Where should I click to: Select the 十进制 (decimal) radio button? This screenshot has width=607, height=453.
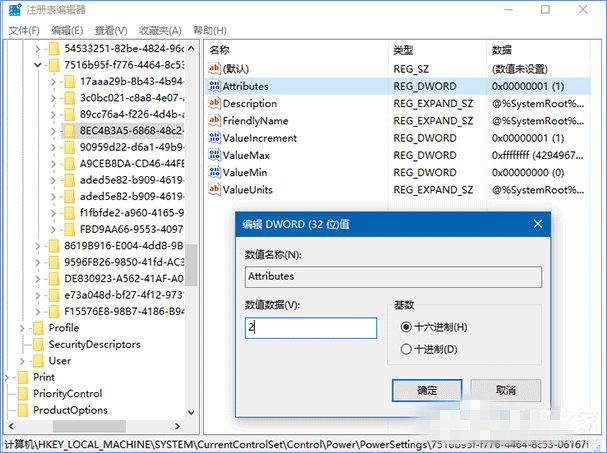pos(405,349)
